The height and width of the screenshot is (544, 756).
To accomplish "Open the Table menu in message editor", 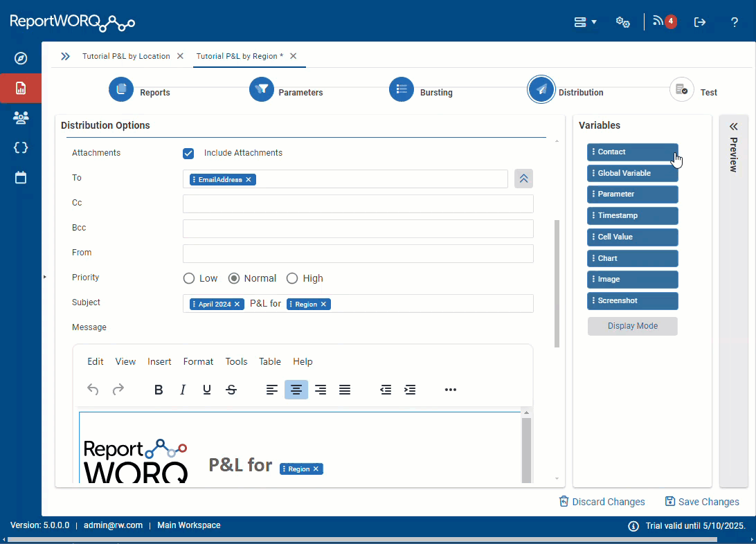I will click(269, 361).
